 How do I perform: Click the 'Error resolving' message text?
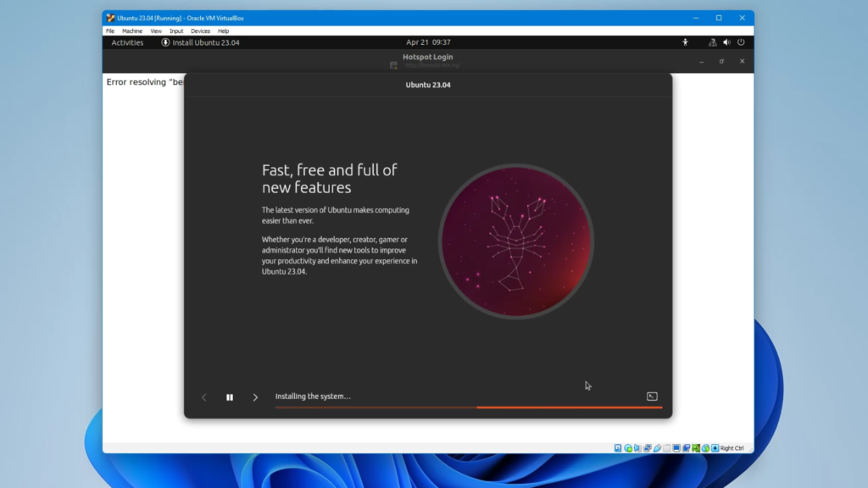pos(144,82)
